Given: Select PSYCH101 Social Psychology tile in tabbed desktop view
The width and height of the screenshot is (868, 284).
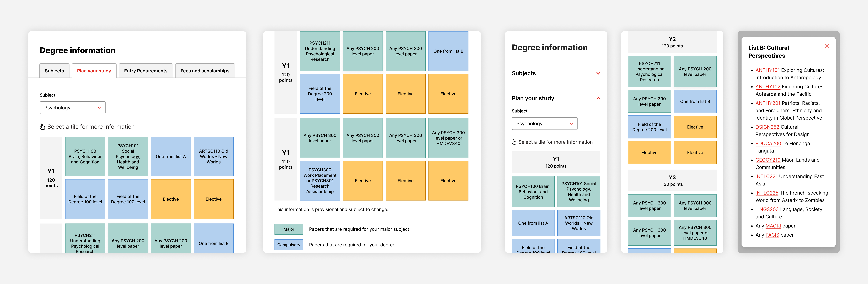Looking at the screenshot, I should click(128, 156).
